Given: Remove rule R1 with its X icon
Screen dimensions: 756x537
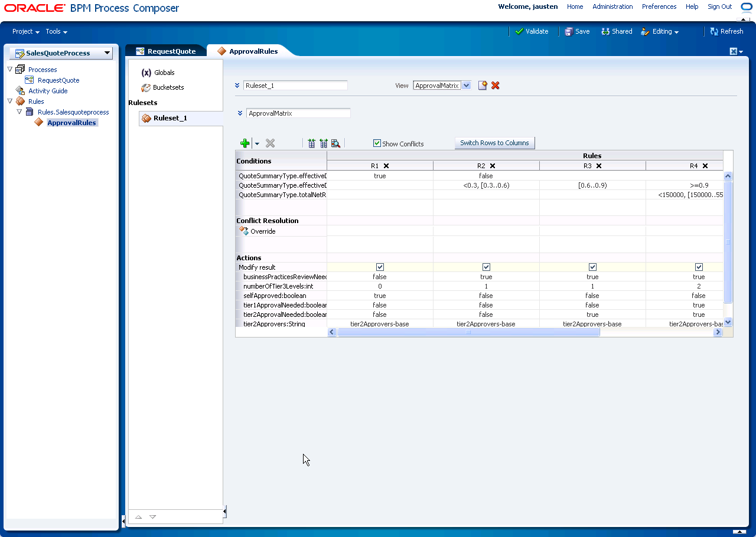Looking at the screenshot, I should pos(386,166).
